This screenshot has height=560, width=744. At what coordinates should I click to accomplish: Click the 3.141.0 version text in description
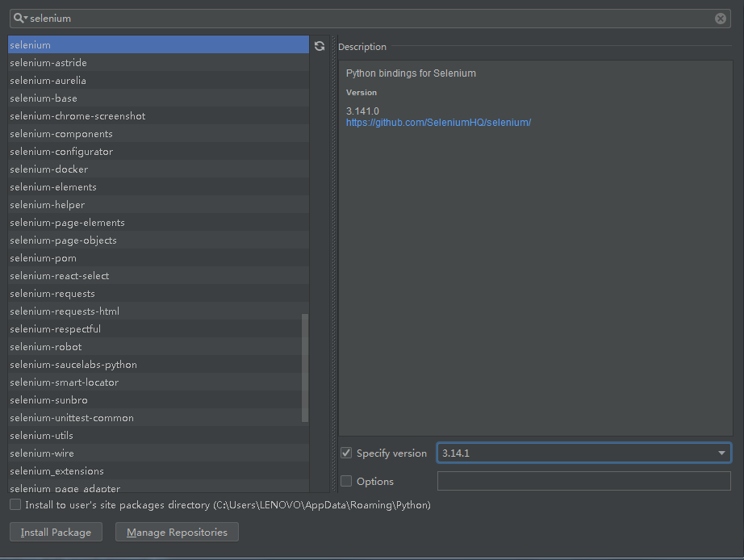click(362, 111)
